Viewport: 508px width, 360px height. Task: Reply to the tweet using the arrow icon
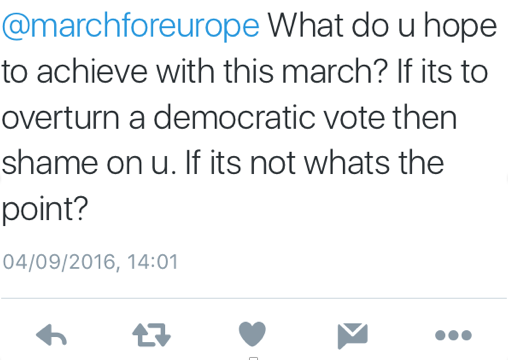[51, 335]
